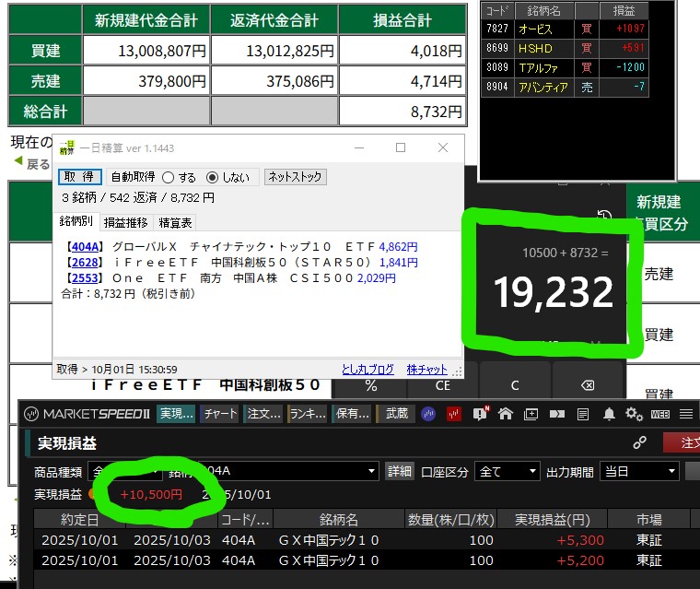The height and width of the screenshot is (589, 700).
Task: Select the しない radio button for auto fetch
Action: (x=213, y=177)
